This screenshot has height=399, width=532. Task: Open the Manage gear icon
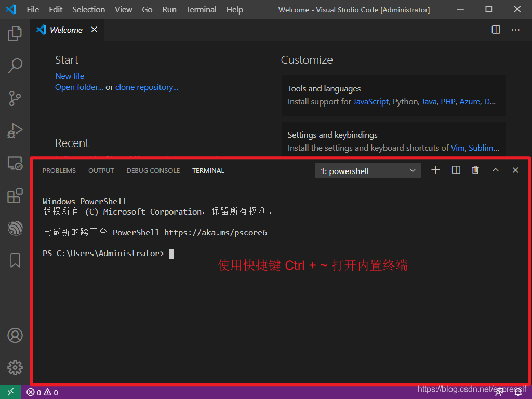pos(15,367)
